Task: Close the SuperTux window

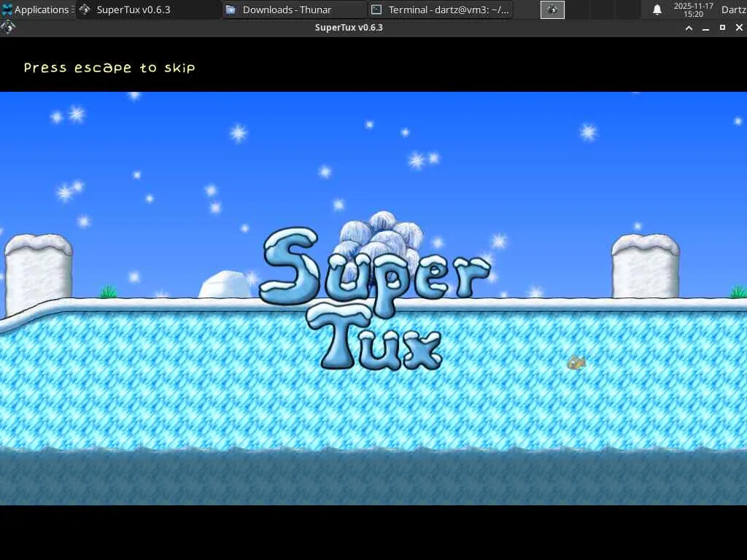Action: pos(739,28)
